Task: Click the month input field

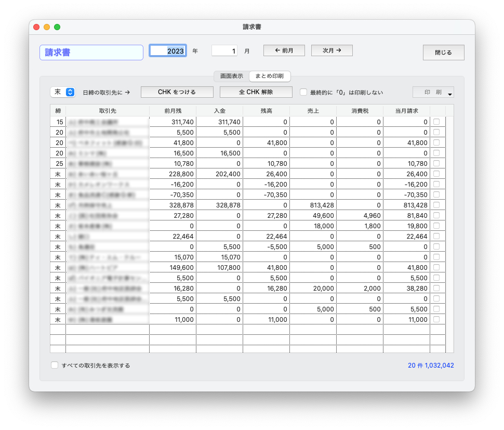Action: point(224,51)
